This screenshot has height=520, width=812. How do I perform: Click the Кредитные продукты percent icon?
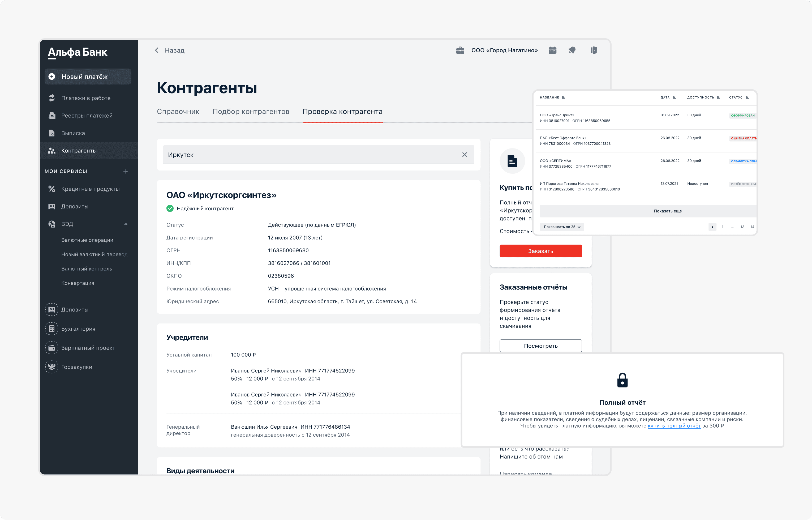[x=52, y=189]
